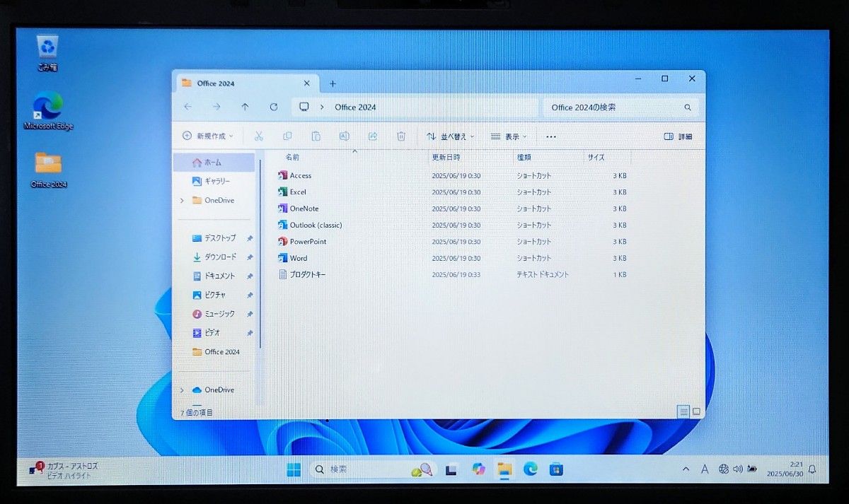
Task: Select the Cut icon in the toolbar
Action: point(258,136)
